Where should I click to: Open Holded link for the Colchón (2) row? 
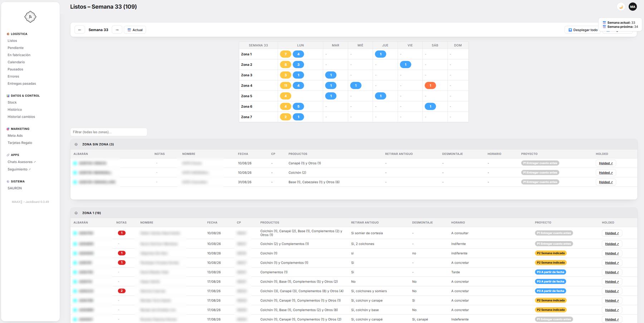pos(606,173)
